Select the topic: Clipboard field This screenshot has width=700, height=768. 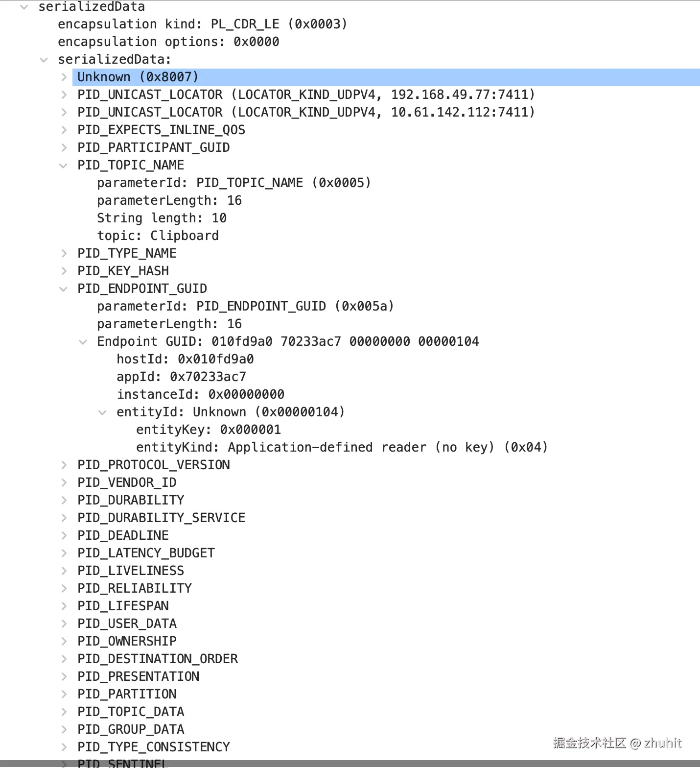pyautogui.click(x=158, y=236)
